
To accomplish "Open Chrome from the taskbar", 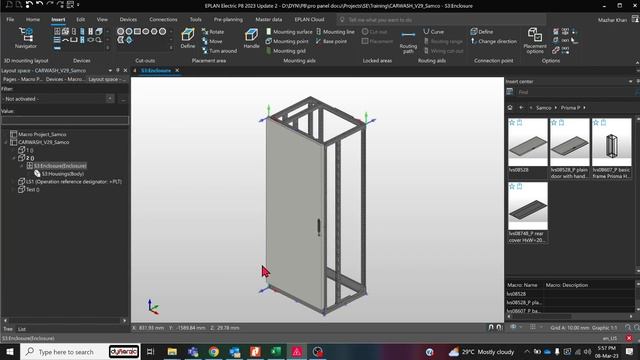I will pos(213,351).
